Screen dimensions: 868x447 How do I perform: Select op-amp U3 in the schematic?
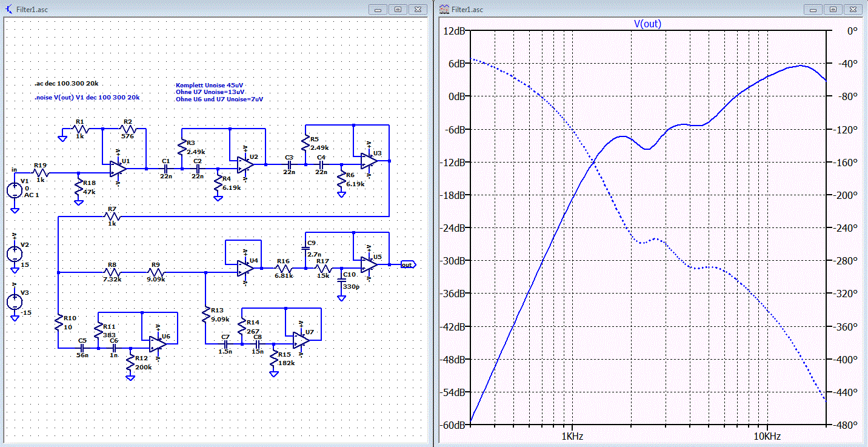coord(368,161)
